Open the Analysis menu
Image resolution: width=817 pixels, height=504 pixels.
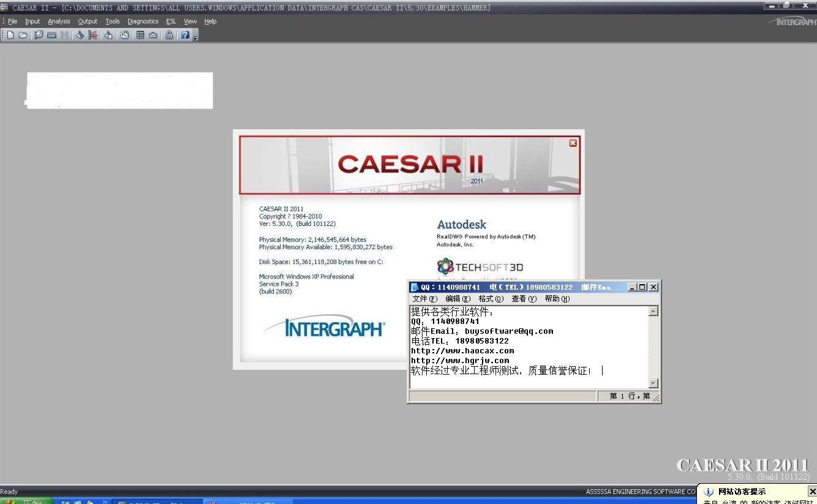coord(59,21)
